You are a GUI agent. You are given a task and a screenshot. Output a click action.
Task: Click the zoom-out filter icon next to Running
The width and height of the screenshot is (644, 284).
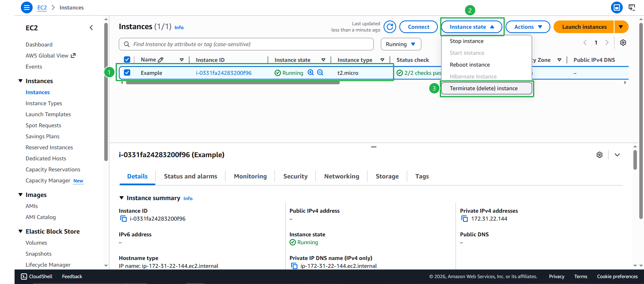pos(320,72)
